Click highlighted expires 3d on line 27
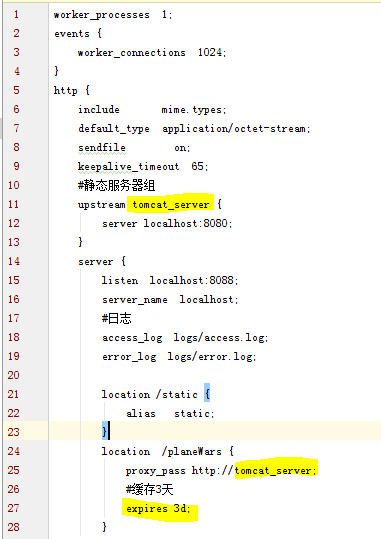Viewport: 381px width, 539px height. (156, 509)
